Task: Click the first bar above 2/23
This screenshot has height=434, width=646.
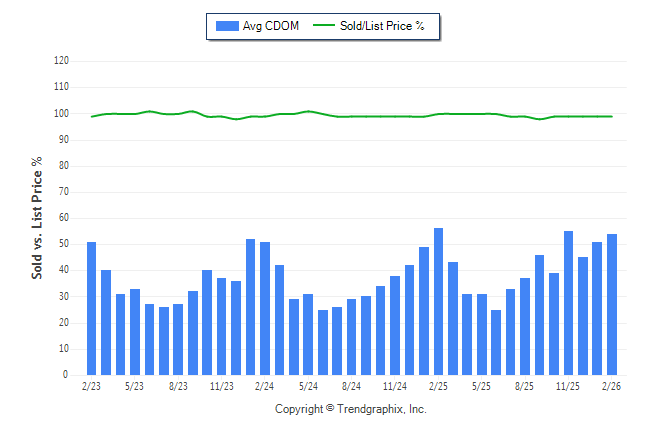Action: click(x=92, y=308)
